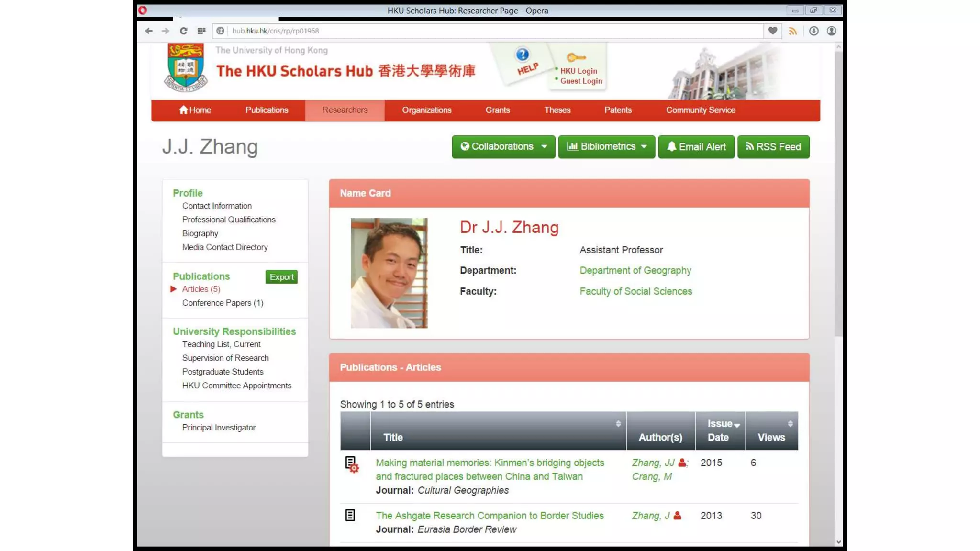Click the browser back arrow icon

point(148,31)
